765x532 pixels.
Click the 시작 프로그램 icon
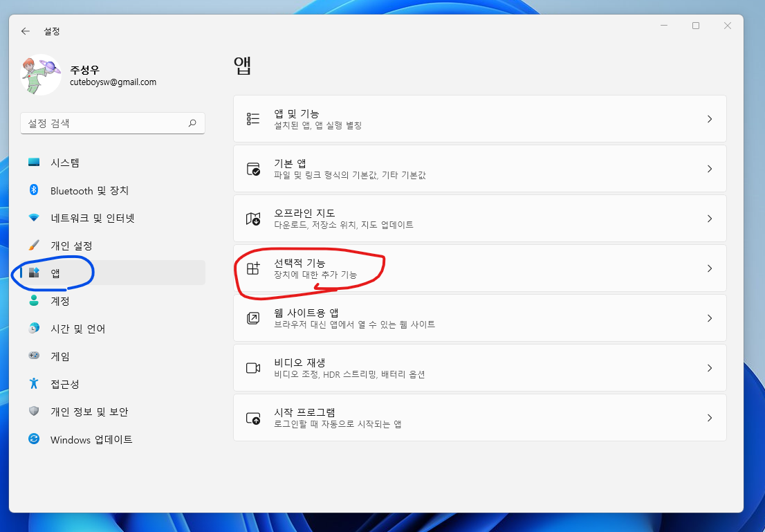tap(252, 418)
